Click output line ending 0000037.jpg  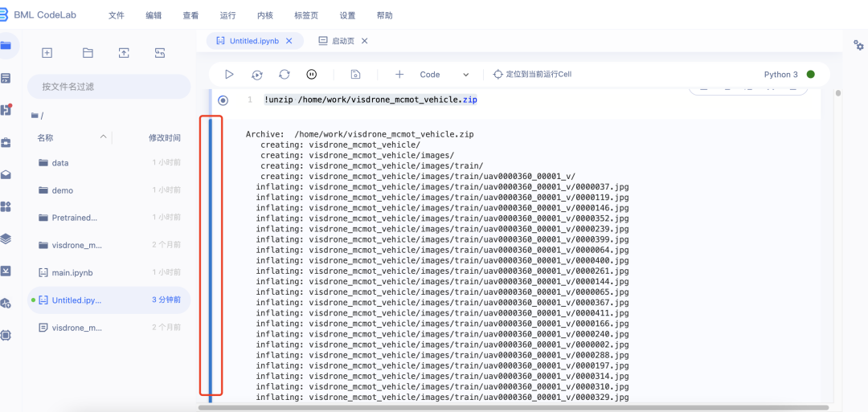442,187
